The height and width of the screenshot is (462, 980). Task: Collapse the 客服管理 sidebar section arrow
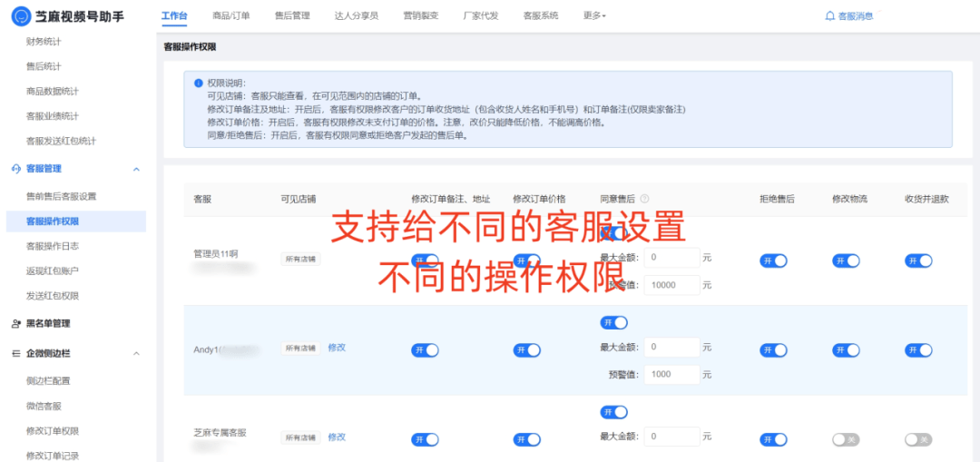(x=136, y=169)
